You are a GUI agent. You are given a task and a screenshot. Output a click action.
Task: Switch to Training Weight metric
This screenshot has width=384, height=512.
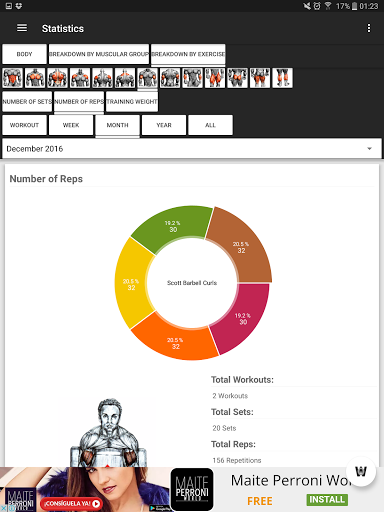point(132,101)
